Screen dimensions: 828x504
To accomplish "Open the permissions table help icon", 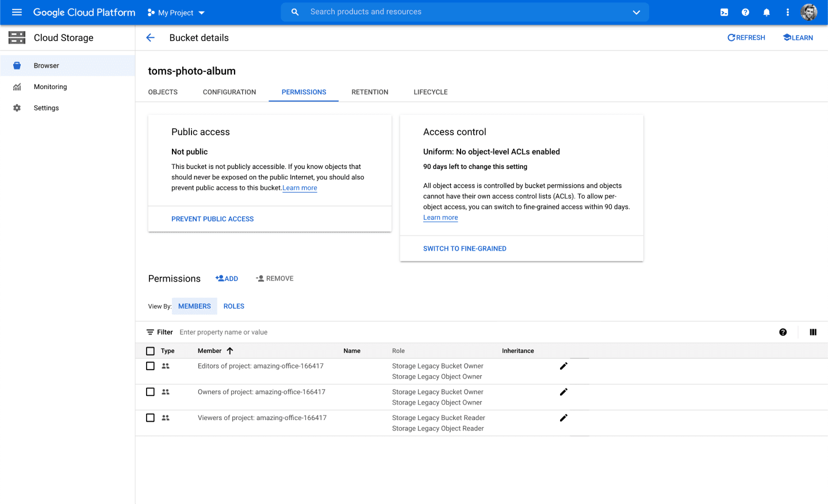I will click(x=783, y=332).
